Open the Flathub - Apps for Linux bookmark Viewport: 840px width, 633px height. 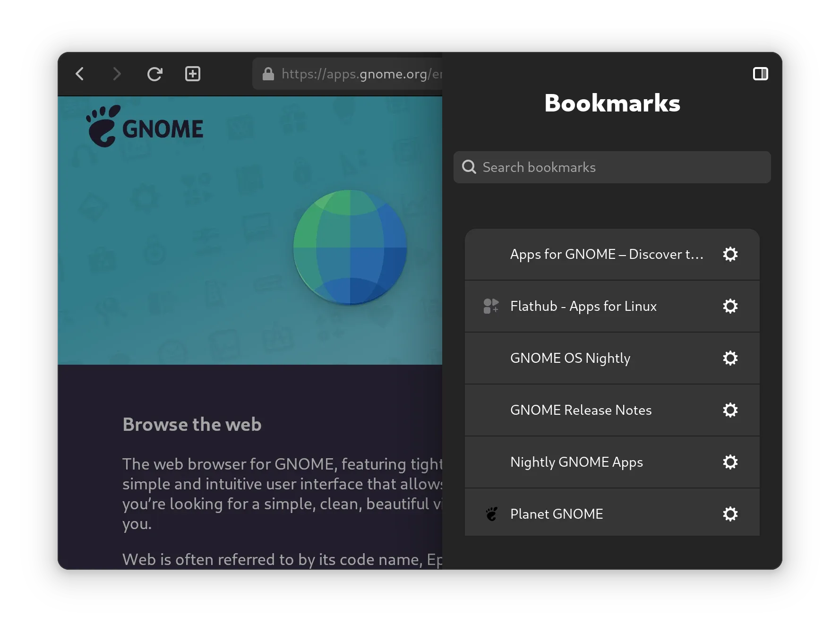(583, 306)
